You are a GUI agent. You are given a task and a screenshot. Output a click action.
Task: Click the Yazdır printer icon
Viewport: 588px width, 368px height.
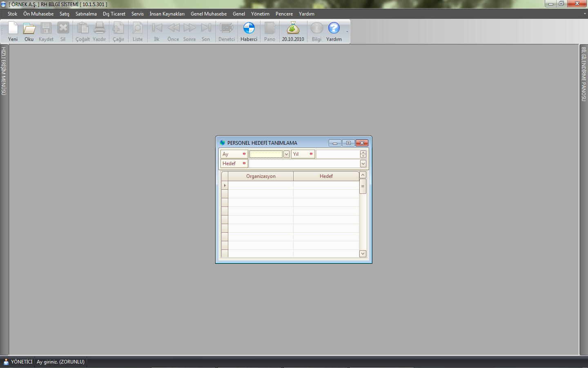coord(99,29)
